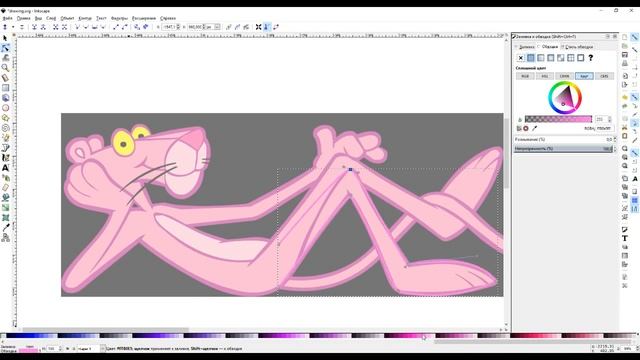Screen dimensions: 640x360
Task: Click the eyedropper icon in Fill panel
Action: 535,128
